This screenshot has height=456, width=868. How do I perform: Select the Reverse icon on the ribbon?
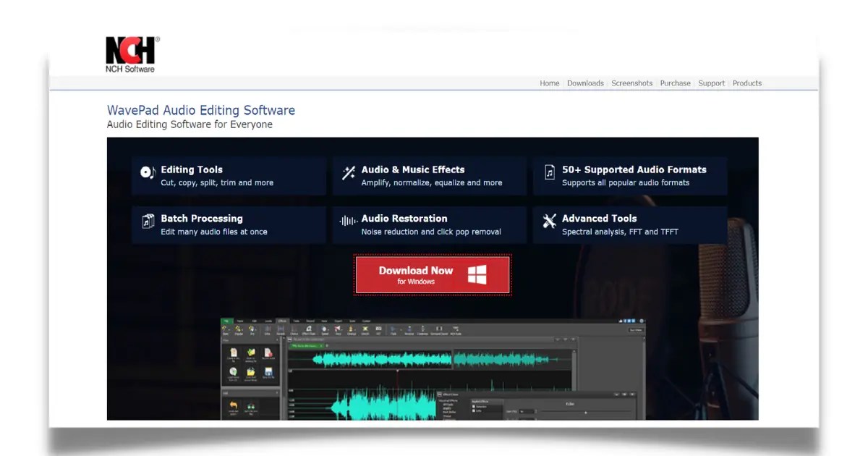tap(409, 329)
